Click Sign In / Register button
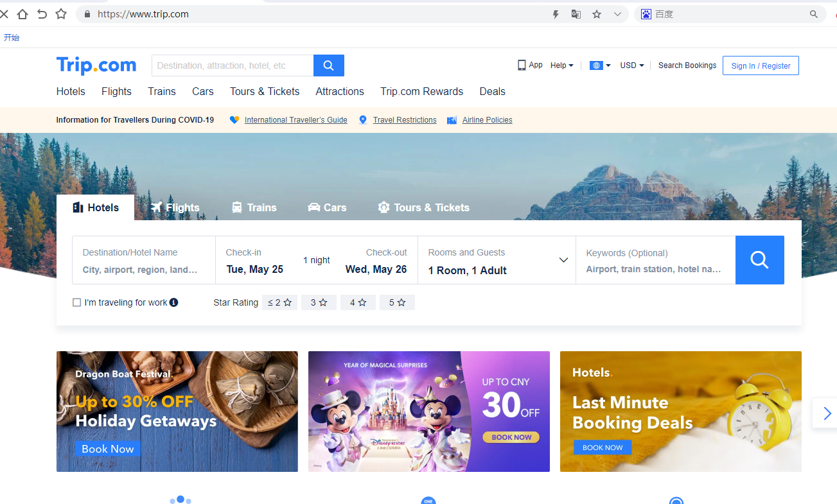837x504 pixels. click(761, 65)
